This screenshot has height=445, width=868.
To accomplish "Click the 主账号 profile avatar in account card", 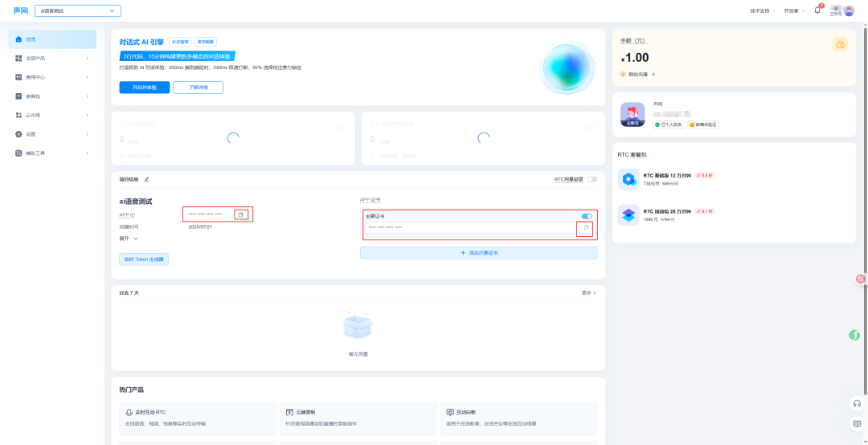I will tap(633, 115).
